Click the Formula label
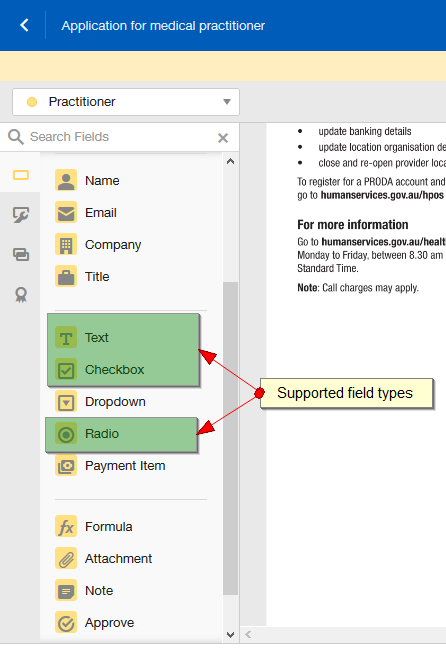 109,527
